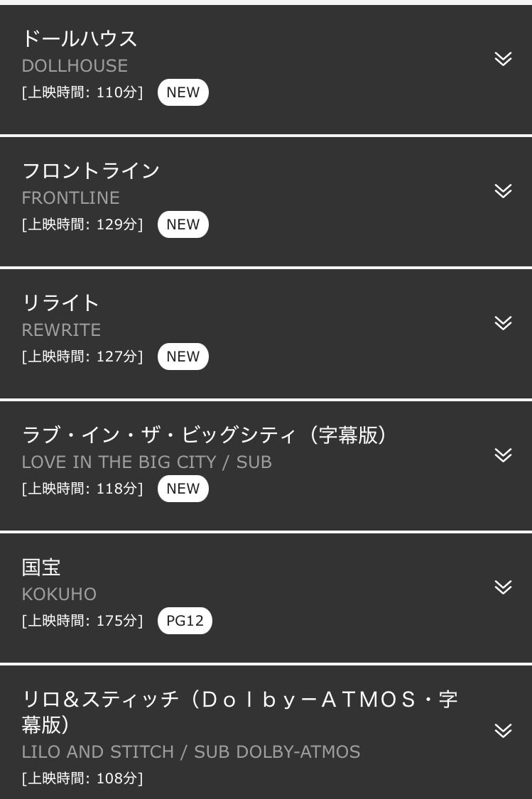
Task: Click NEW badge beside 118分 runtime
Action: pos(183,488)
